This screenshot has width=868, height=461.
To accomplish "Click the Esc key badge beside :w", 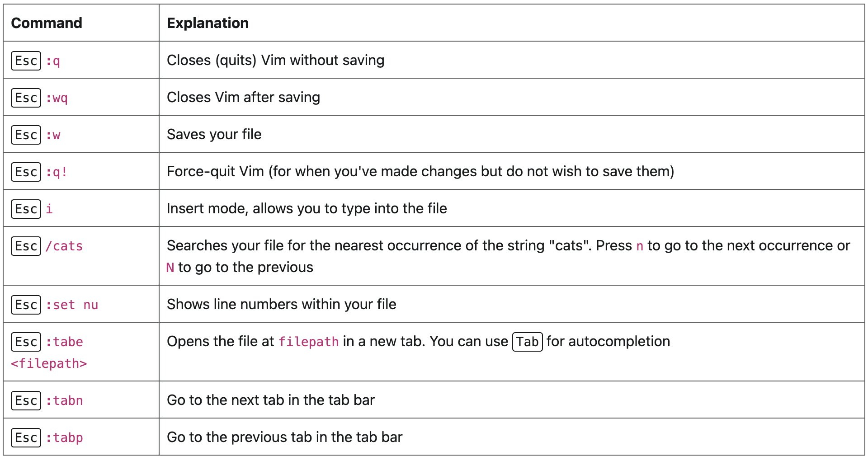I will [x=26, y=135].
